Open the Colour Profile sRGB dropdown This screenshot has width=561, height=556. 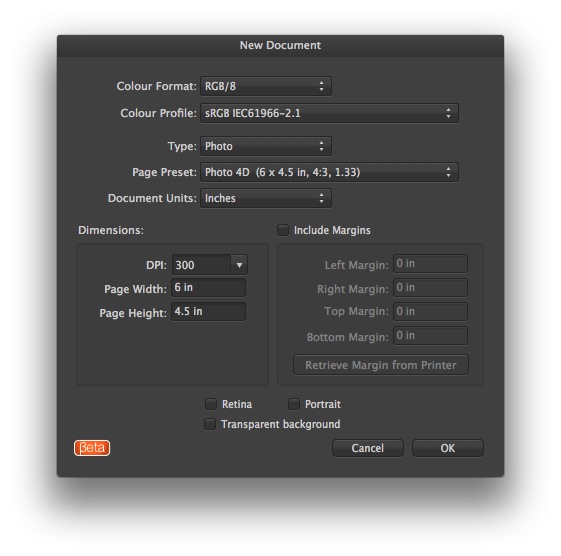point(329,113)
